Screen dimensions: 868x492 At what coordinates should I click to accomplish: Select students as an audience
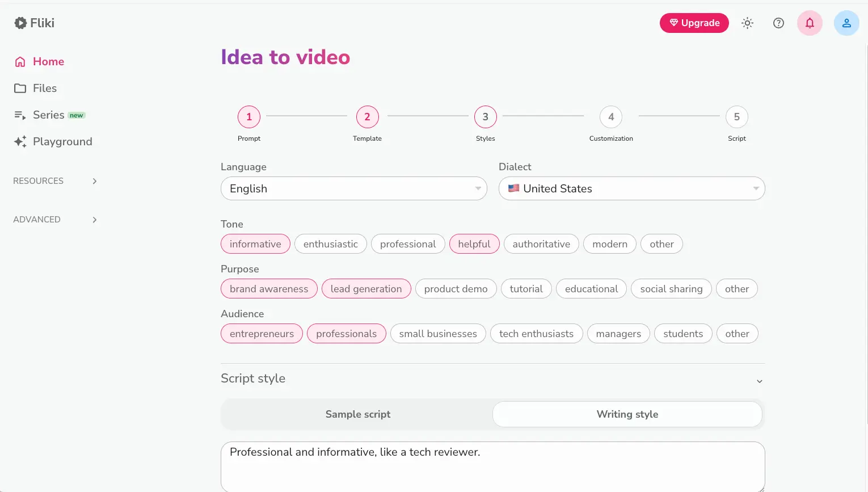pos(683,333)
